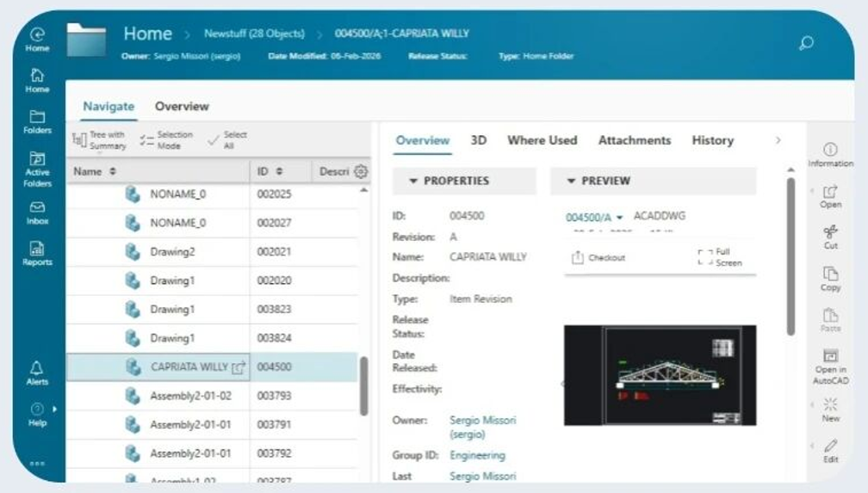
Task: Open the Engineering group link
Action: click(x=477, y=455)
